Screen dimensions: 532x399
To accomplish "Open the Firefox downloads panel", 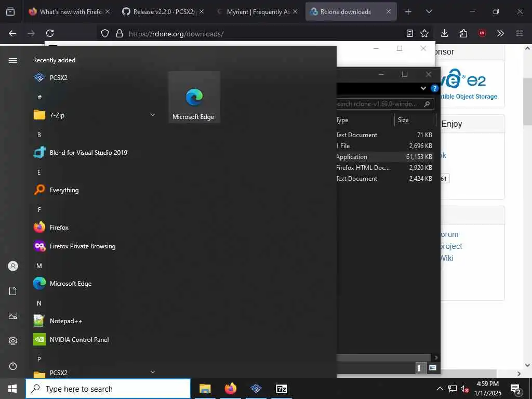I will (445, 33).
